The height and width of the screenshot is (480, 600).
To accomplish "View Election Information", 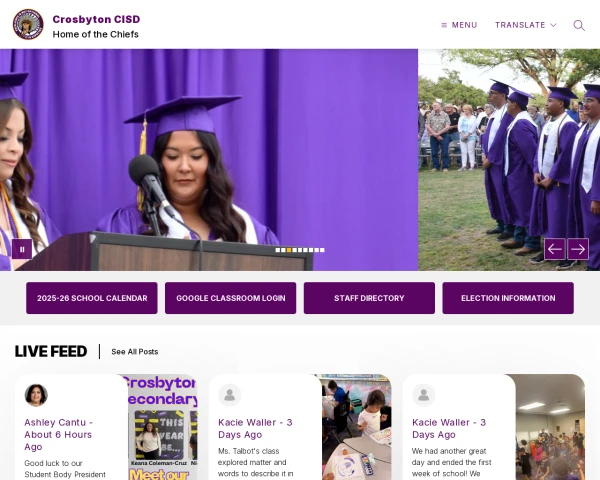I will (x=508, y=298).
